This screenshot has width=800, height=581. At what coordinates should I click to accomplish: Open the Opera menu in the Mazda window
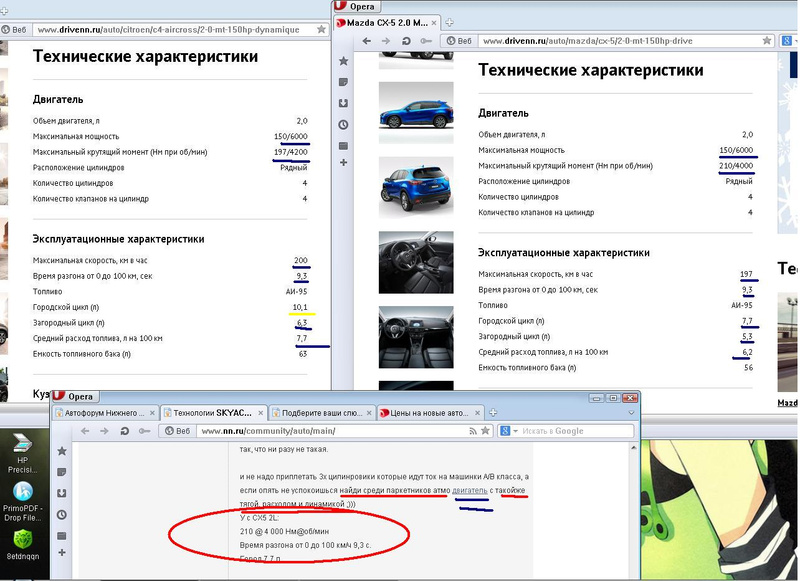coord(356,6)
